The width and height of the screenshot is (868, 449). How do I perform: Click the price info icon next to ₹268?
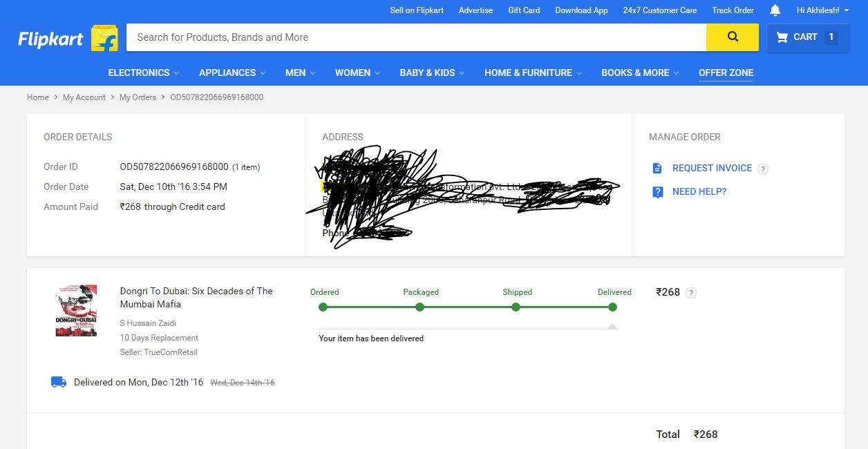pos(691,293)
